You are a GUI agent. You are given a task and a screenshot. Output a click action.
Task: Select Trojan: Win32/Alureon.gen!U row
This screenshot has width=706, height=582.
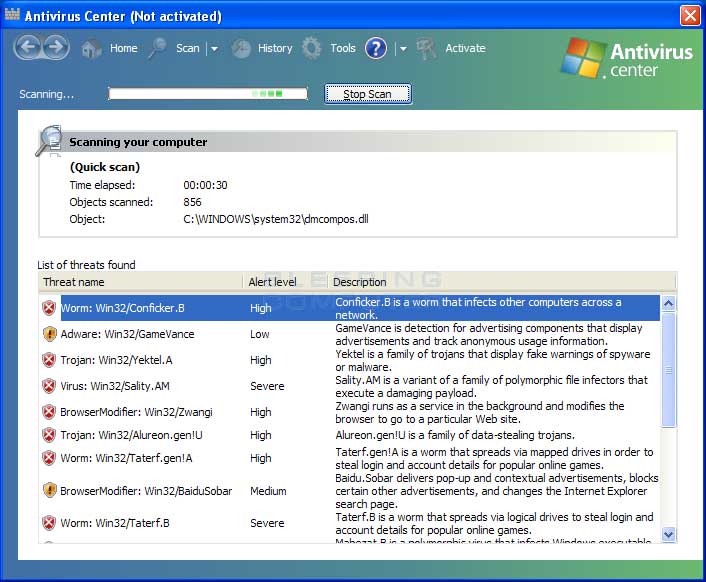(x=350, y=435)
